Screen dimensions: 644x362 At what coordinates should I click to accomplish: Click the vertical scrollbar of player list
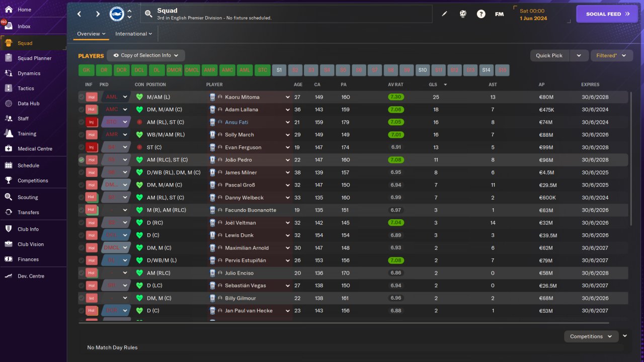[x=631, y=158]
